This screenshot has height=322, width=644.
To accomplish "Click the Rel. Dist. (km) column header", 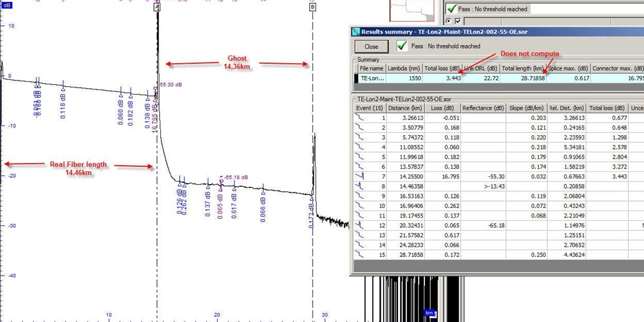I will tap(566, 108).
